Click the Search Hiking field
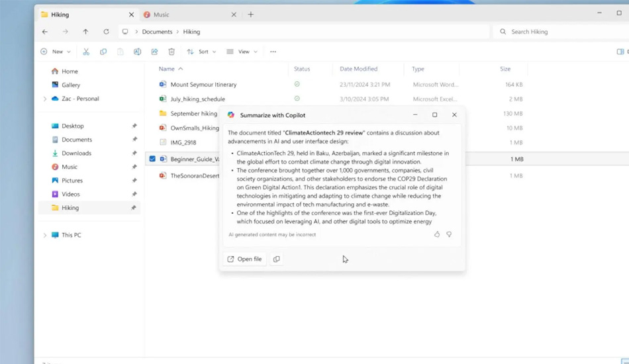Image resolution: width=629 pixels, height=364 pixels. 561,32
